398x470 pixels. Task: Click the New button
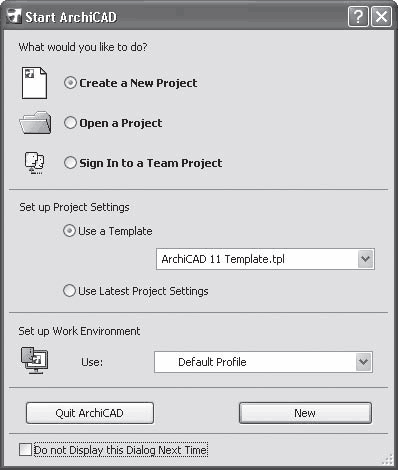305,413
